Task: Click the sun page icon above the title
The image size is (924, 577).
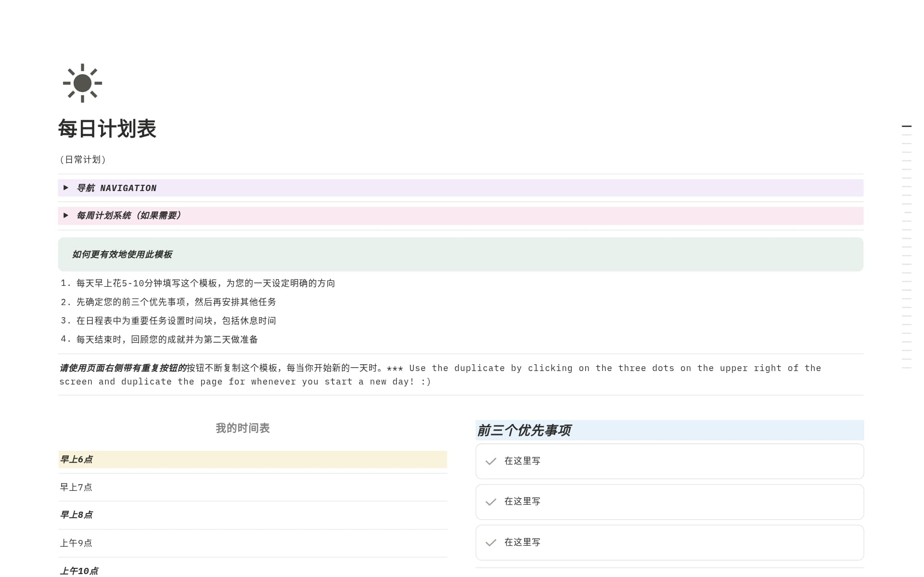Action: click(x=82, y=83)
